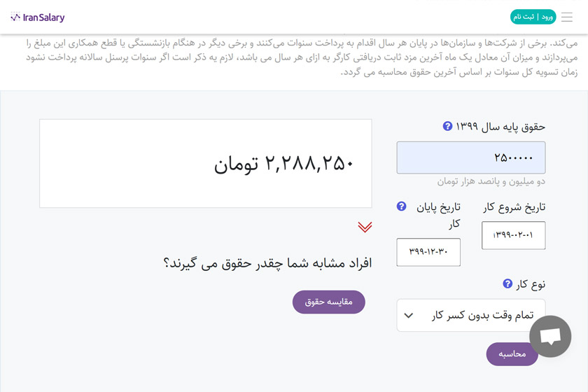Open the نوع کار work type dropdown

470,315
